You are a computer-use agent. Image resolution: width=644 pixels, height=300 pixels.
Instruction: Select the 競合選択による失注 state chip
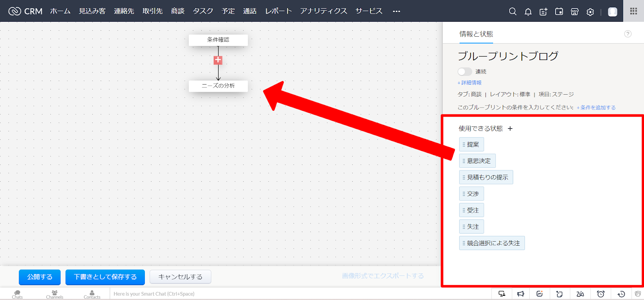pyautogui.click(x=492, y=243)
